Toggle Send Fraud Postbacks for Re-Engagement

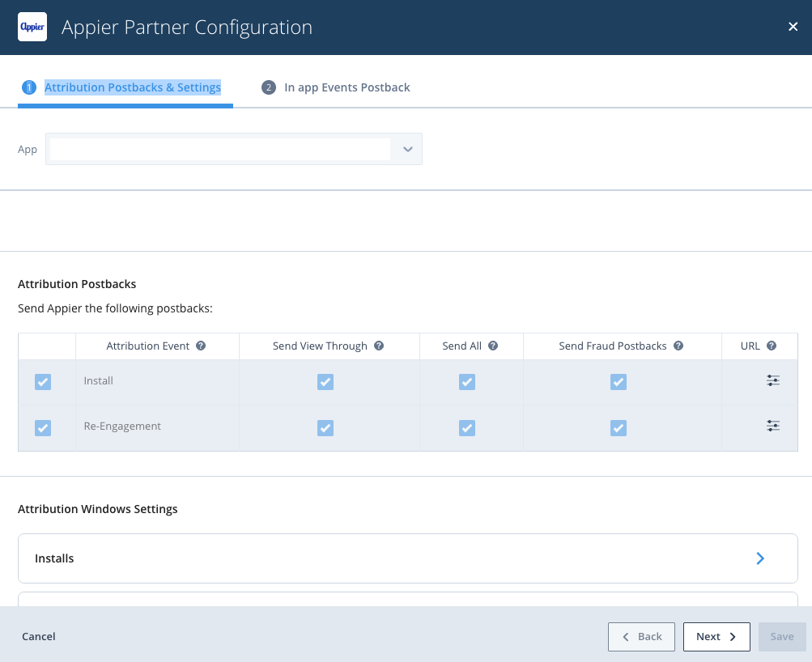click(619, 428)
